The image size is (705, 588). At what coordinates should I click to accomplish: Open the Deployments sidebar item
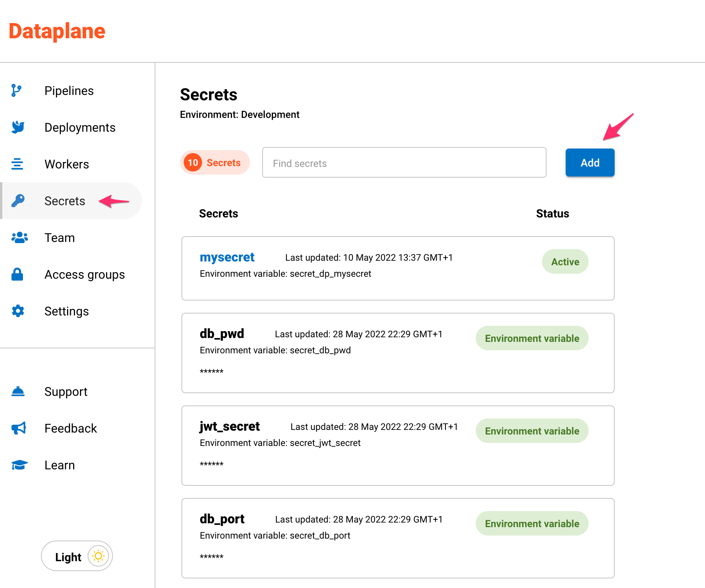80,127
